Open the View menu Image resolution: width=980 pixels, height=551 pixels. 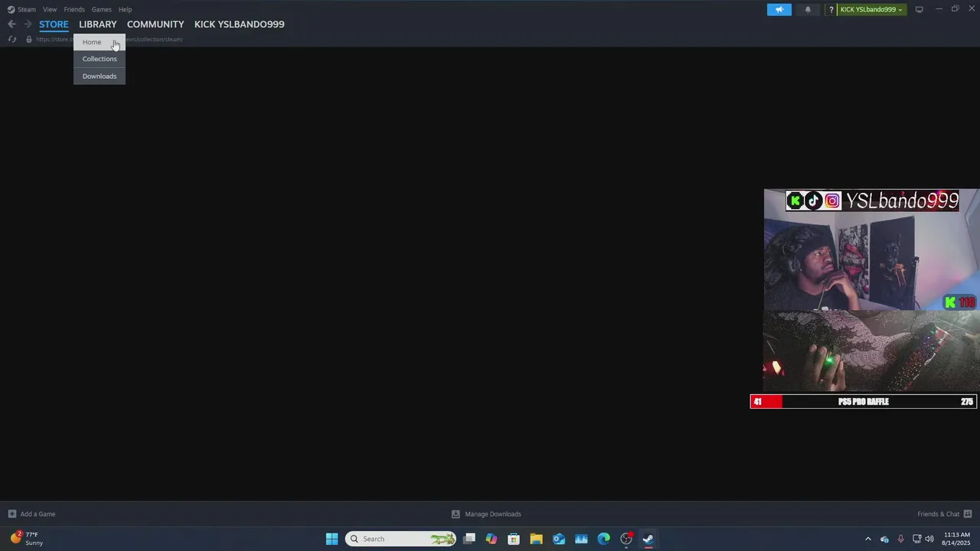pyautogui.click(x=50, y=9)
